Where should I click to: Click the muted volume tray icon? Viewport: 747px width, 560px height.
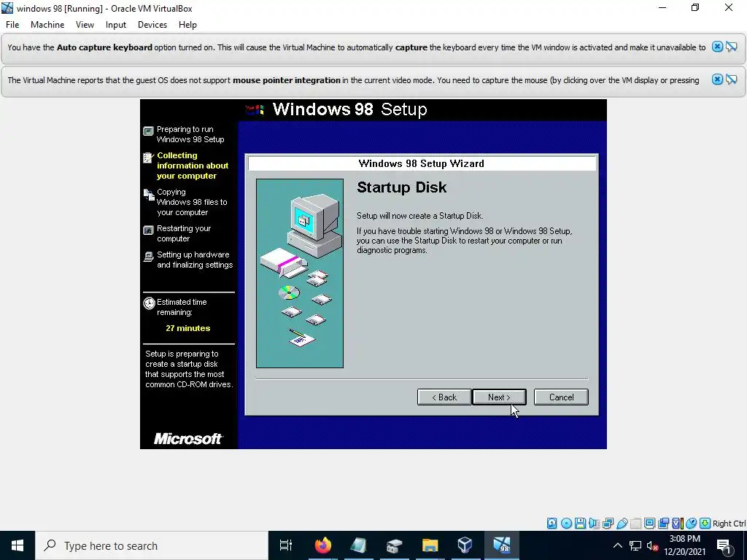(x=652, y=545)
